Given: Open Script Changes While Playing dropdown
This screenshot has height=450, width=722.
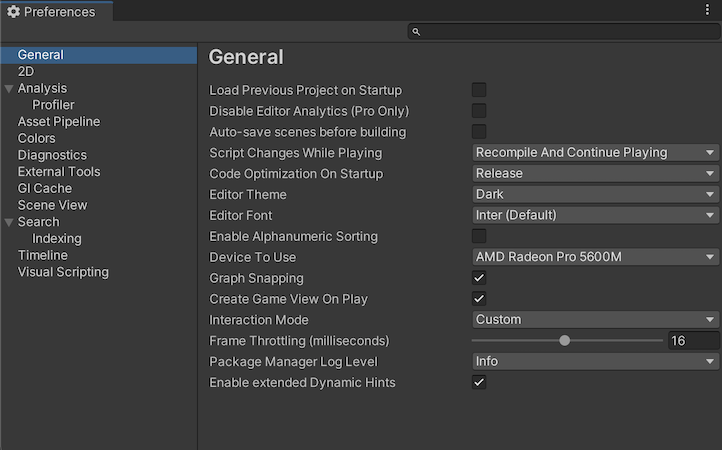Looking at the screenshot, I should 595,153.
